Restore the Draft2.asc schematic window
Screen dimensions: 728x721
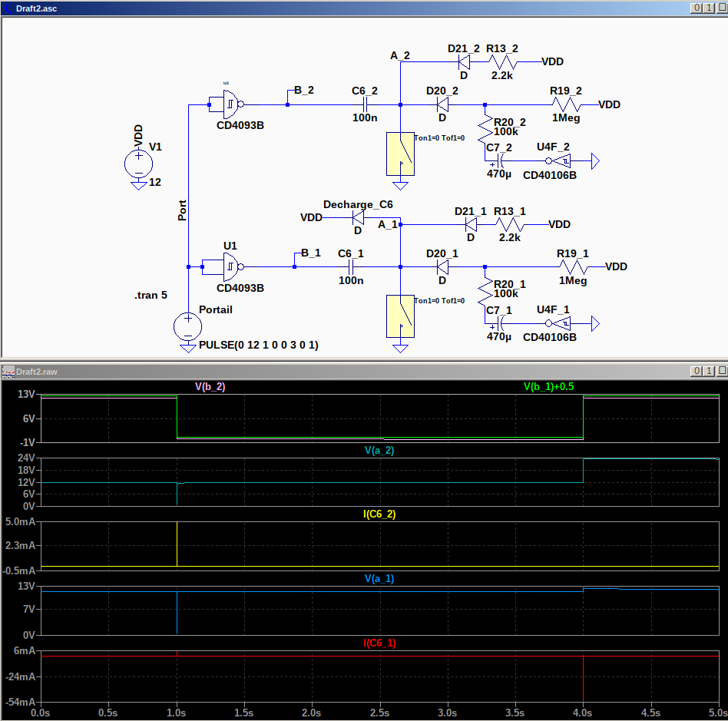coord(709,8)
